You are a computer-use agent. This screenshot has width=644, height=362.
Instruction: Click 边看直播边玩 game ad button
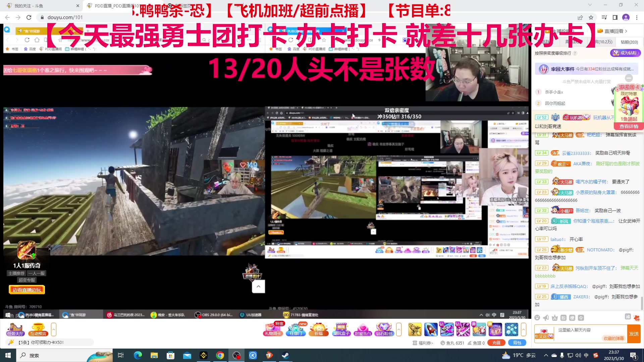[x=27, y=290]
